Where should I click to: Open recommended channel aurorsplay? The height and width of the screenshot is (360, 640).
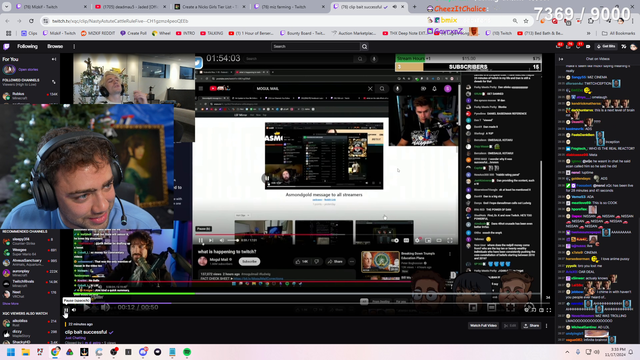click(30, 273)
